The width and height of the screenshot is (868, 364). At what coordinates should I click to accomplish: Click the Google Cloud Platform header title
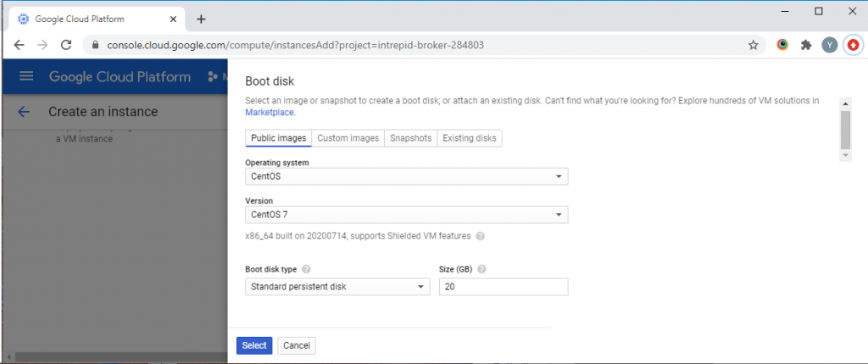(120, 76)
